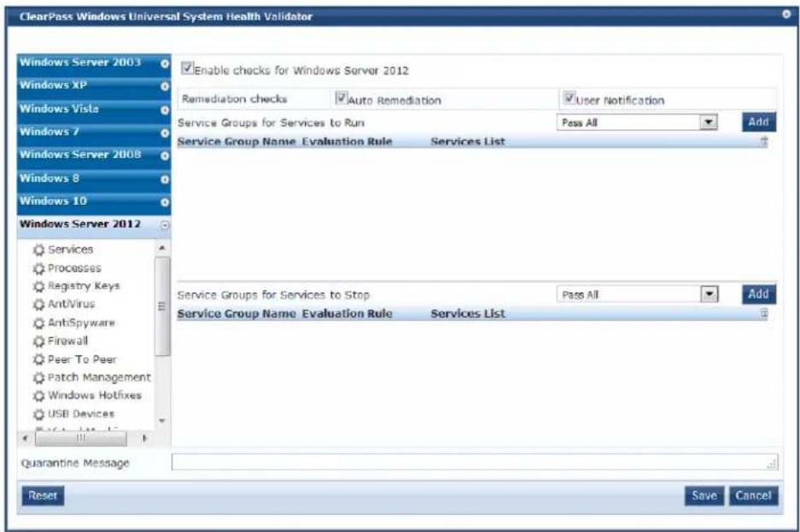This screenshot has width=800, height=532.
Task: Click Evaluation Rule header in Services to Run
Action: (x=347, y=141)
